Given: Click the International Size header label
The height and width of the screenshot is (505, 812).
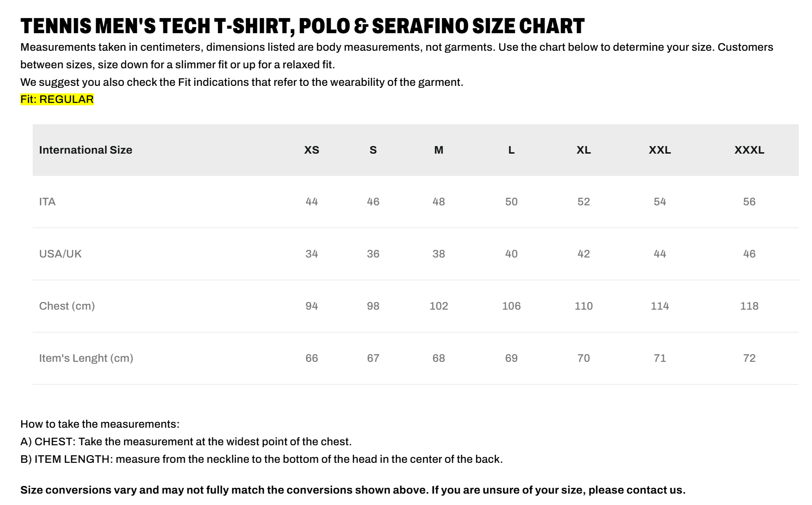Looking at the screenshot, I should point(85,150).
